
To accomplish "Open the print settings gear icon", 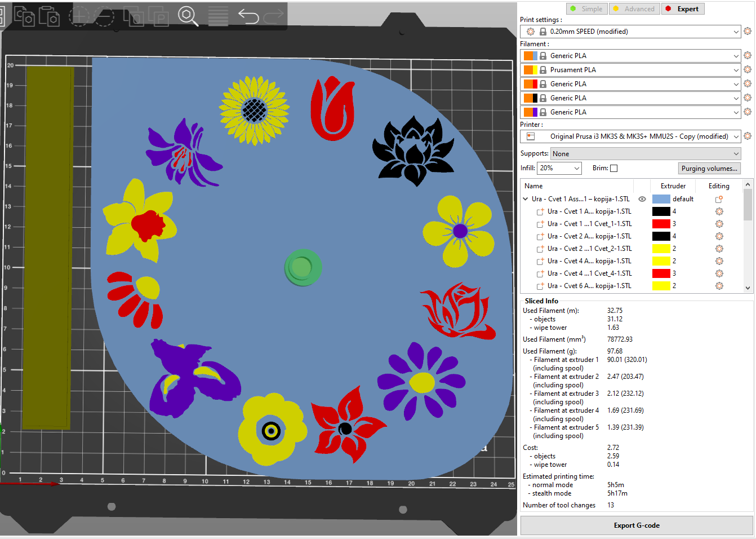I will (x=748, y=32).
